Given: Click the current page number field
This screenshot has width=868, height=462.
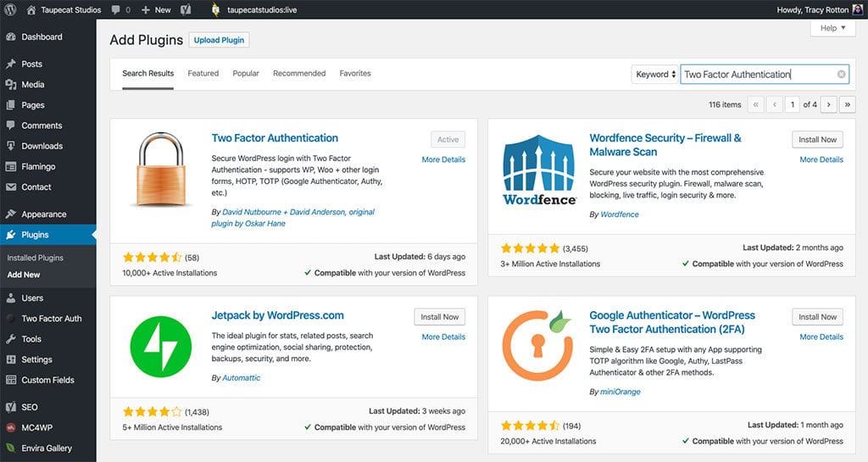Looking at the screenshot, I should [793, 104].
